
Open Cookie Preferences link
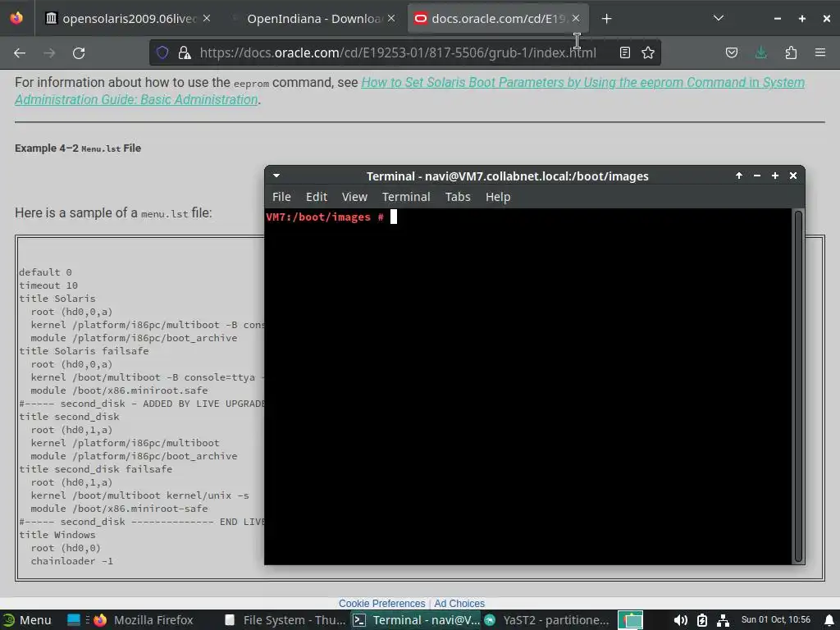point(382,603)
